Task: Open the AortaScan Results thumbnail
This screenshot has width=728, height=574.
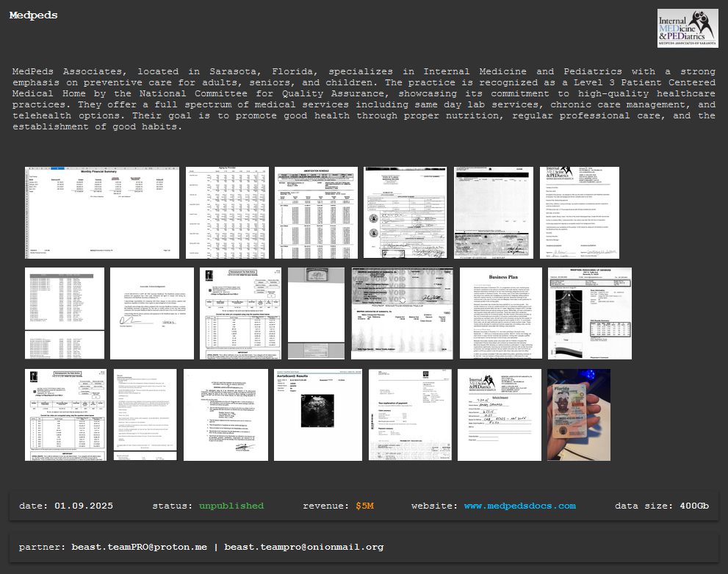Action: (317, 415)
